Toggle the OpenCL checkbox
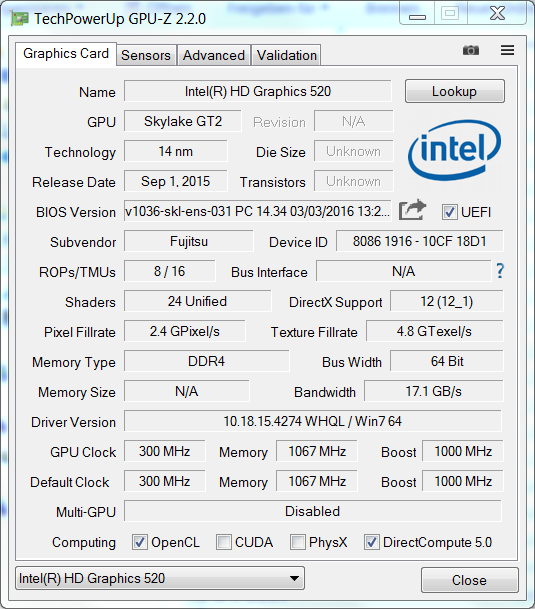Screen dimensions: 535x609 pyautogui.click(x=139, y=542)
